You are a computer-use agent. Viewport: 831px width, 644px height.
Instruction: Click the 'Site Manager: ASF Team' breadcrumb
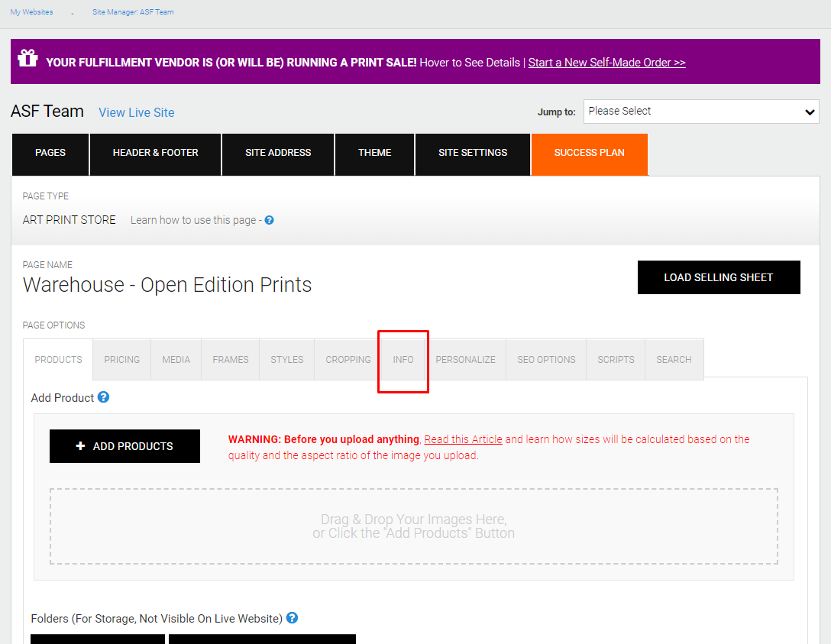click(x=133, y=11)
